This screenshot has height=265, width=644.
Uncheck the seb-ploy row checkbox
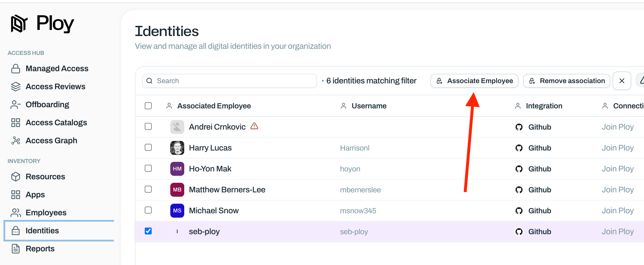click(x=148, y=231)
